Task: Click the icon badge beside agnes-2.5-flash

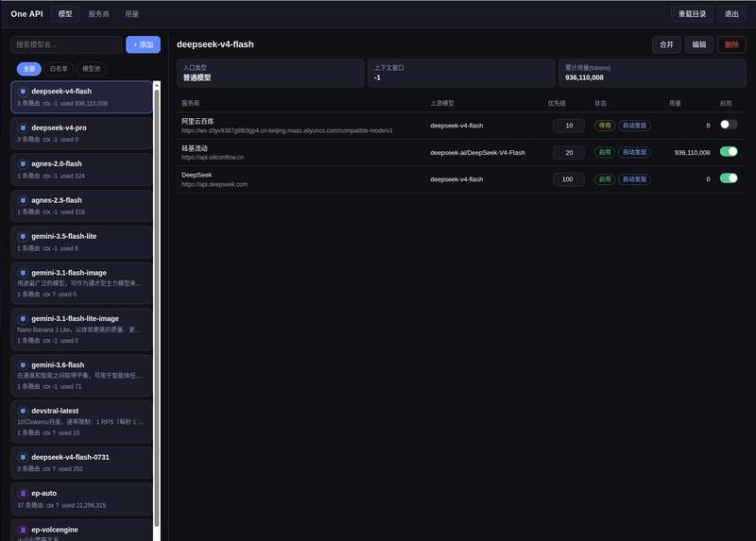Action: 23,200
